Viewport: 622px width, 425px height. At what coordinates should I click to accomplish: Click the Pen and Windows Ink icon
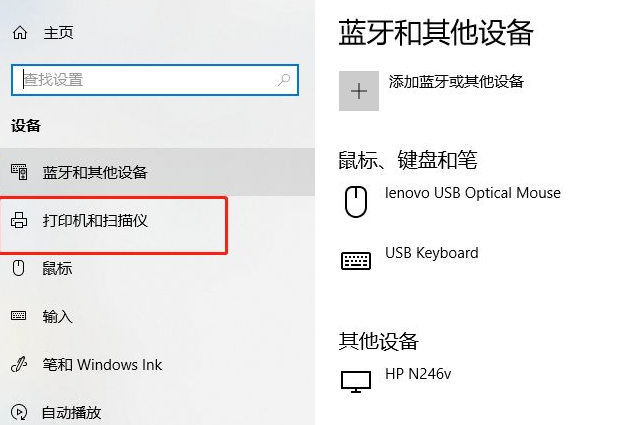[19, 364]
